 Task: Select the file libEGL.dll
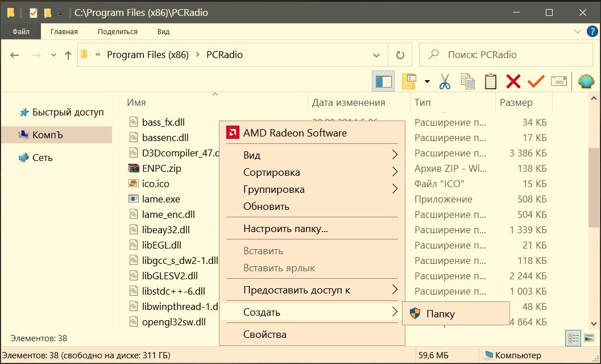(161, 245)
